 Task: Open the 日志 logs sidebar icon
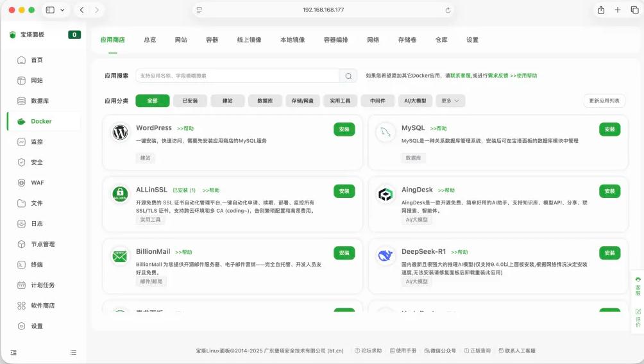[21, 224]
